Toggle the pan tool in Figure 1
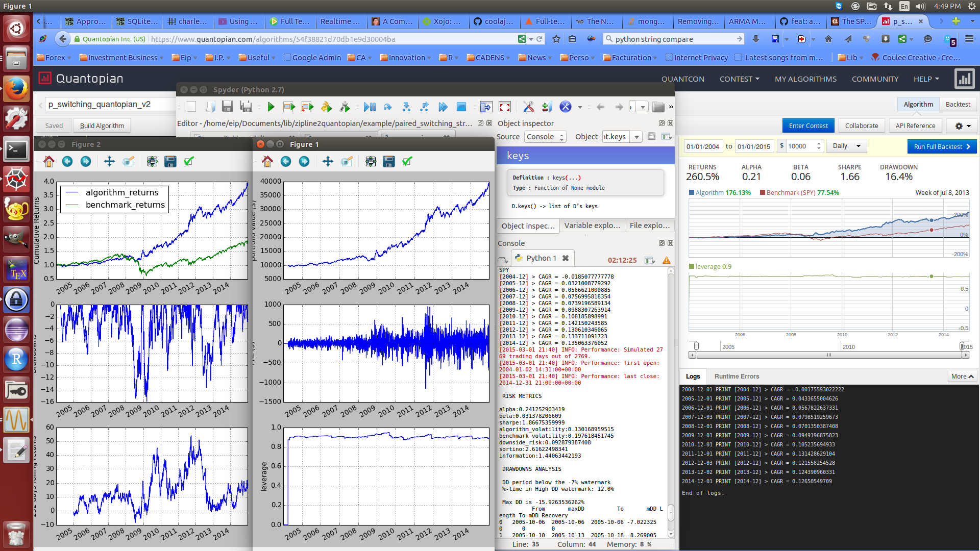This screenshot has width=980, height=551. (328, 162)
